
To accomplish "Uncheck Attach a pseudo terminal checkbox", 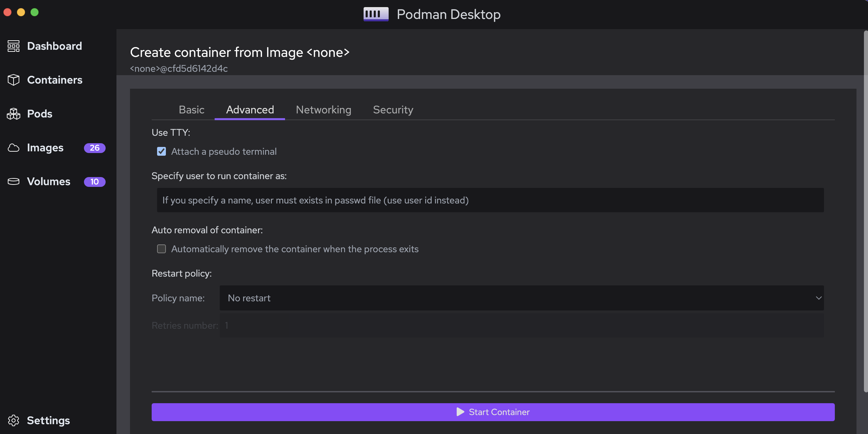I will coord(161,151).
